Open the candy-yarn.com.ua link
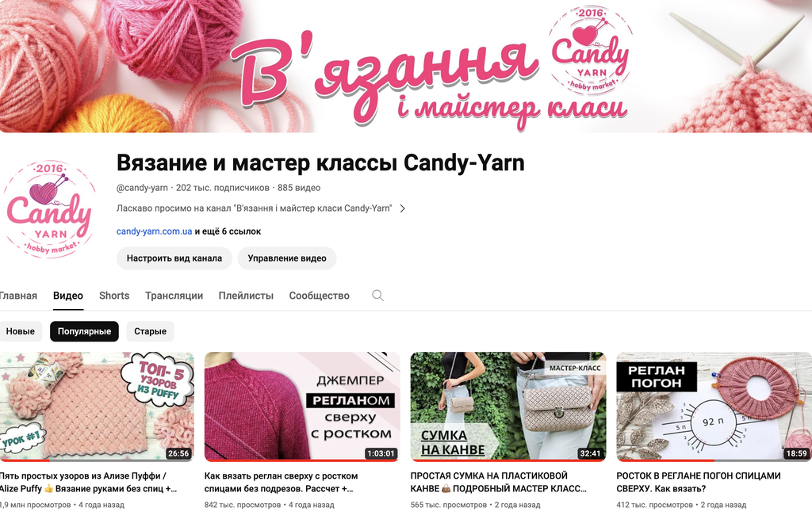The height and width of the screenshot is (527, 812). pyautogui.click(x=155, y=231)
